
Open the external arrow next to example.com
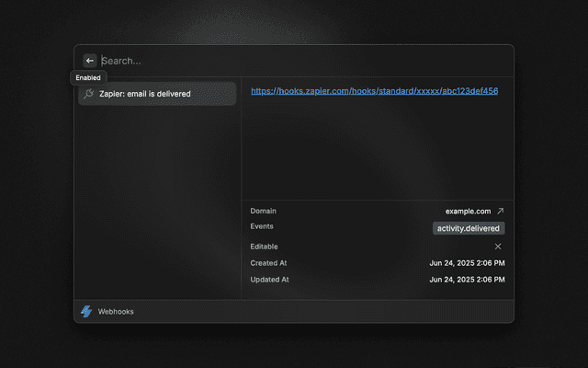tap(500, 212)
